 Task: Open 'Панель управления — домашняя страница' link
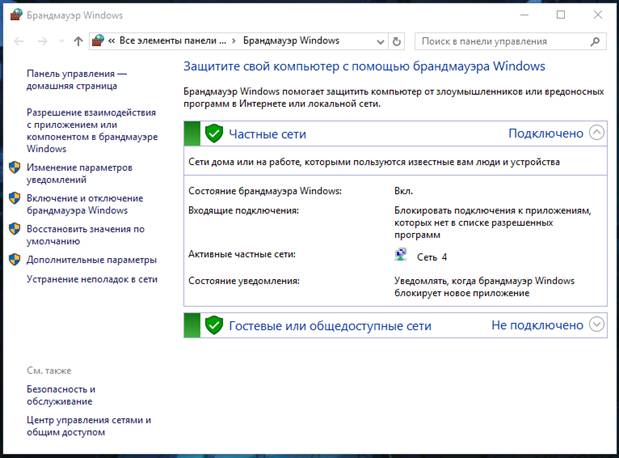pyautogui.click(x=77, y=80)
